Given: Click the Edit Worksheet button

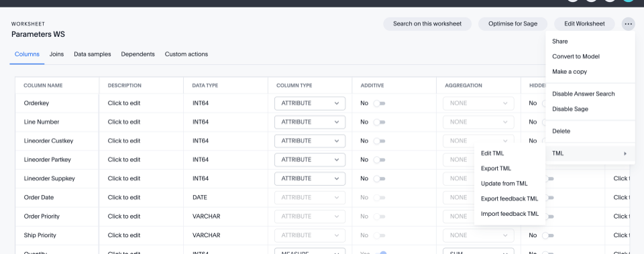Looking at the screenshot, I should pyautogui.click(x=584, y=24).
